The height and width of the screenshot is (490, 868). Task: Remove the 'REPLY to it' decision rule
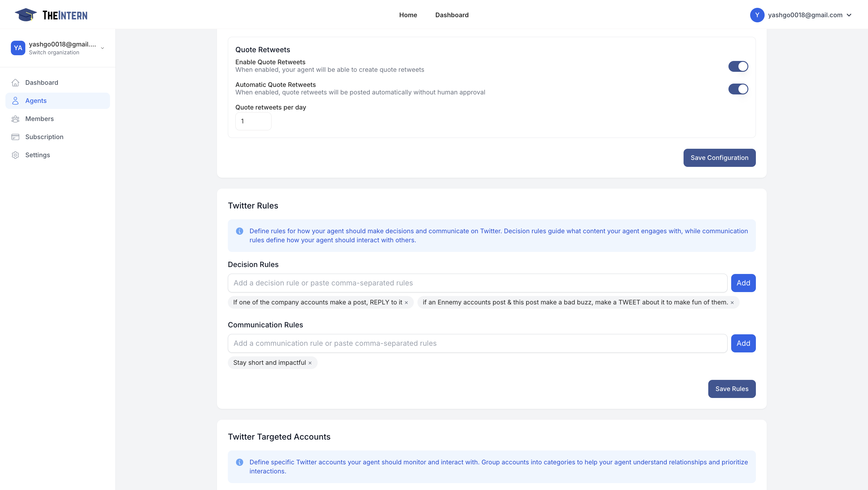click(406, 303)
